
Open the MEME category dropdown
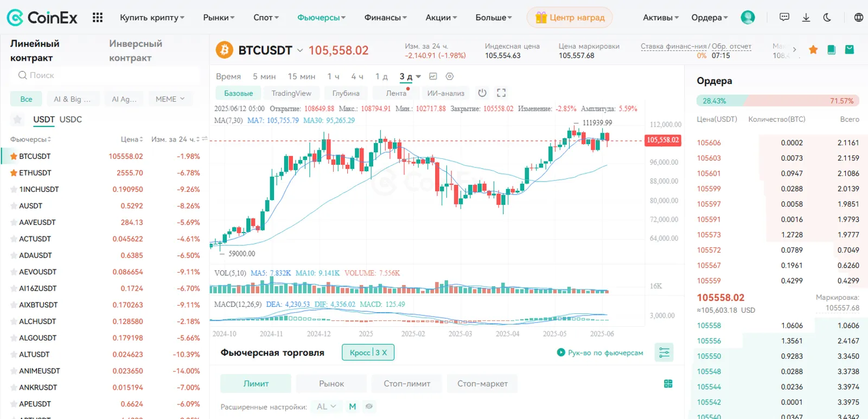pos(170,99)
